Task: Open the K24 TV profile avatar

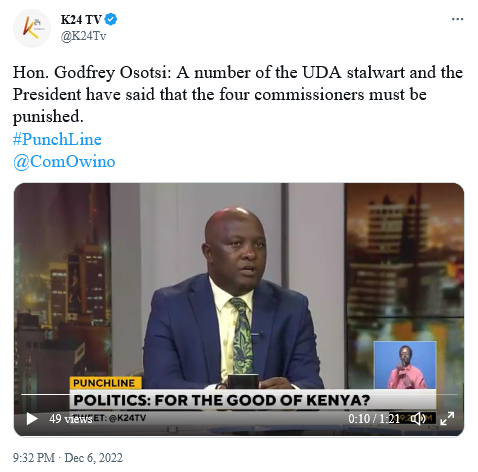Action: click(x=32, y=28)
